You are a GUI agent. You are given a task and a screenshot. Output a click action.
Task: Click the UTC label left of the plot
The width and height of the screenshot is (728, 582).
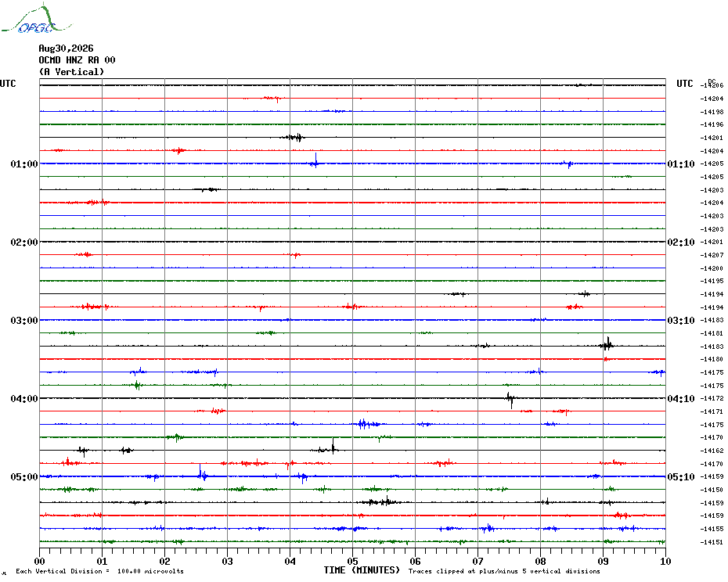(8, 84)
